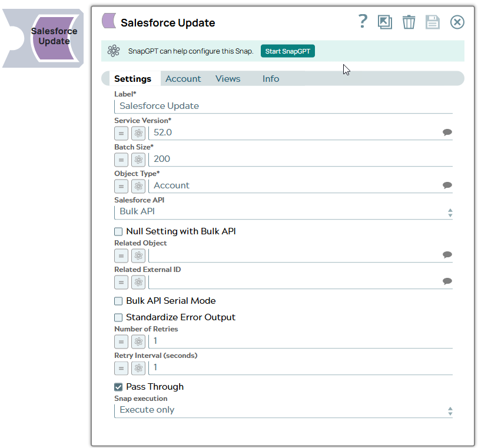Click SnapGPT icon beside Related External ID
This screenshot has width=478, height=448.
pos(138,282)
